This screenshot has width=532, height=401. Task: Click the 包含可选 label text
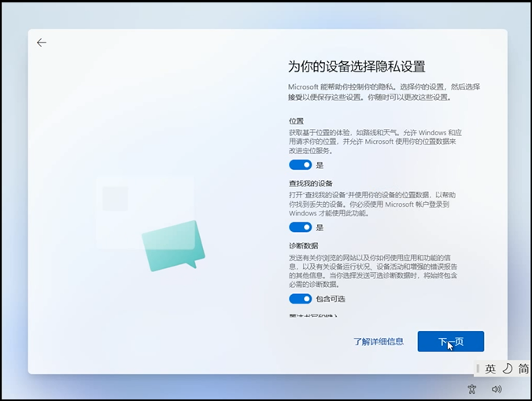click(x=331, y=299)
